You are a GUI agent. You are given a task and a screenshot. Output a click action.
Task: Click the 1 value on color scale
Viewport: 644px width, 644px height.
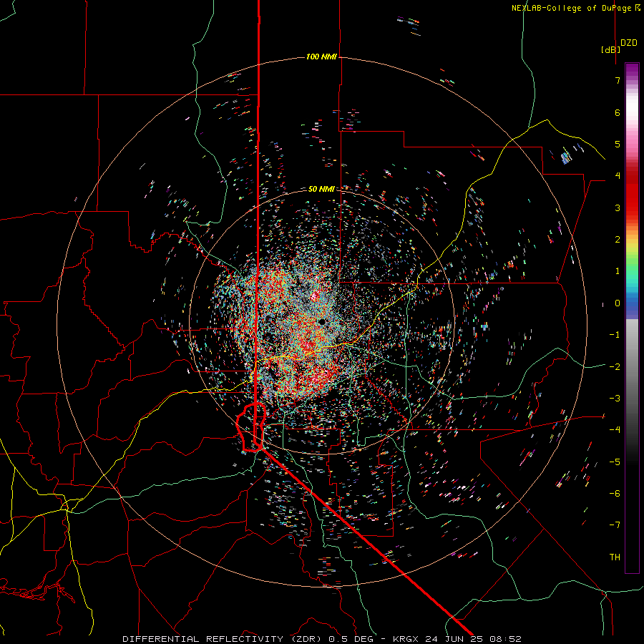618,271
